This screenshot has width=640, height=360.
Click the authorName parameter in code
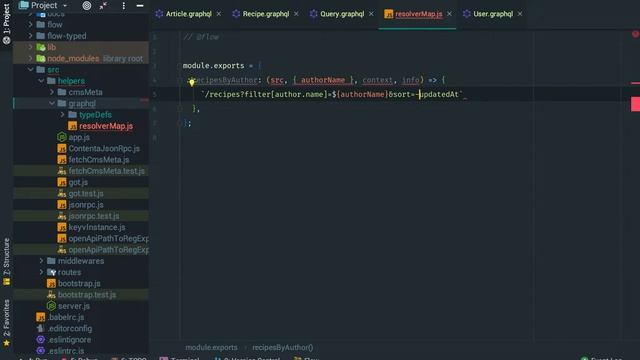(x=323, y=80)
